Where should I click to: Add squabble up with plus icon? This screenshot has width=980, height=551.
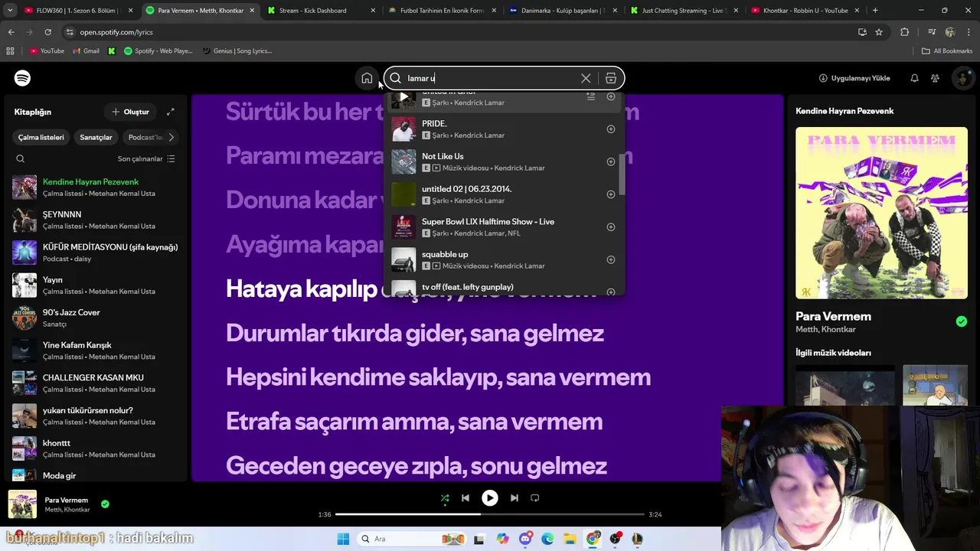click(611, 259)
